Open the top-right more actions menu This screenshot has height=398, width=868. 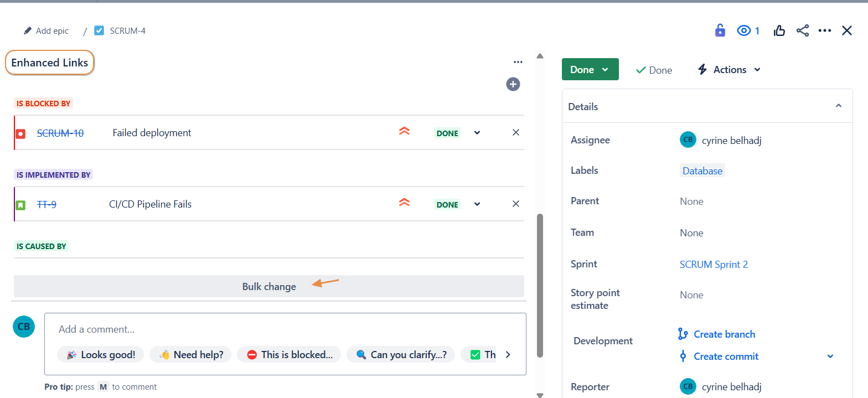pyautogui.click(x=825, y=30)
